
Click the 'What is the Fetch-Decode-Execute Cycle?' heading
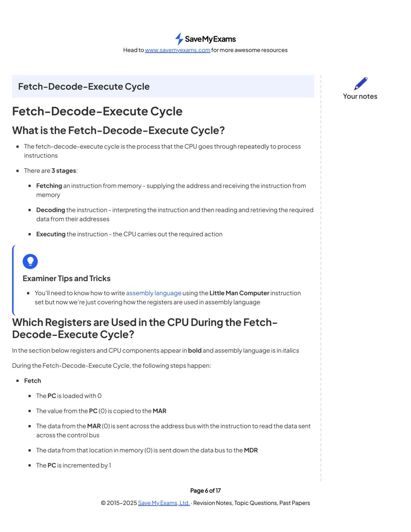(118, 130)
